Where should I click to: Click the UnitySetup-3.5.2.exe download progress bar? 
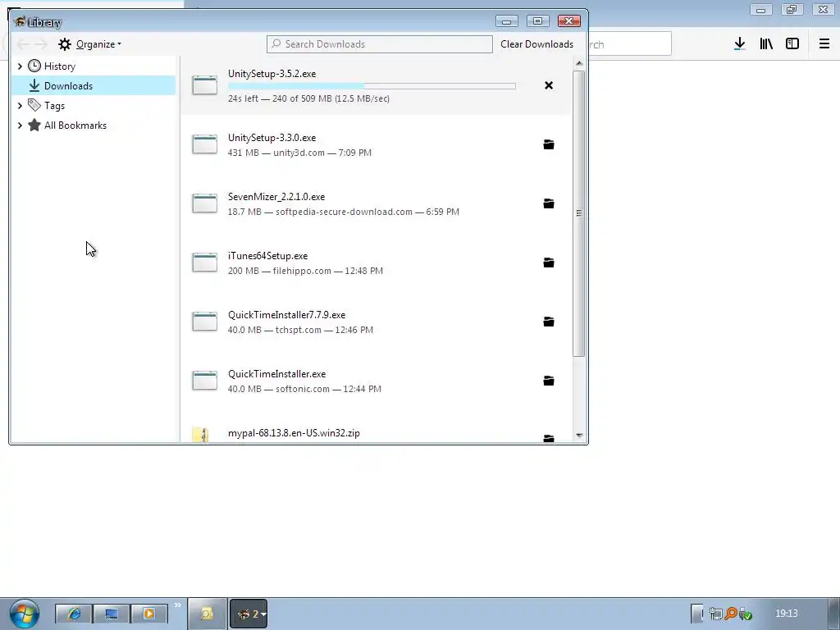[x=372, y=85]
